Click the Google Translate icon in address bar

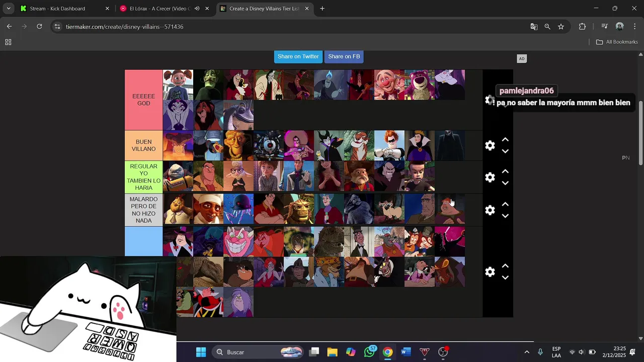coord(534,27)
